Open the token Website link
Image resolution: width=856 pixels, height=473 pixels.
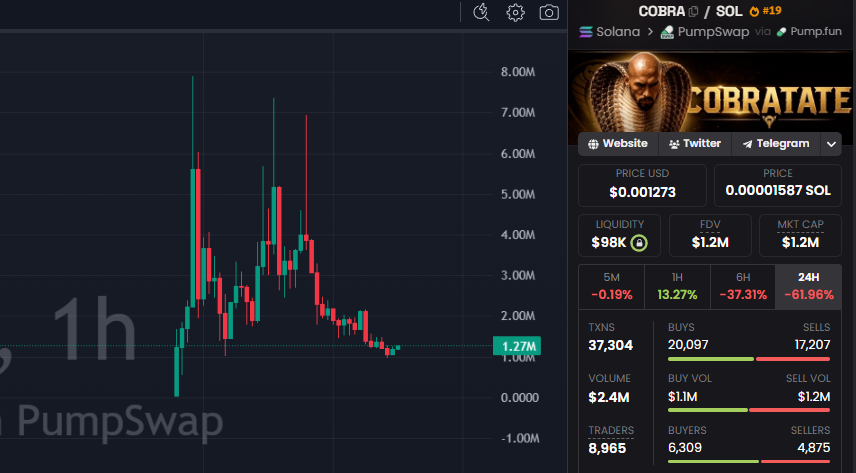pos(618,144)
